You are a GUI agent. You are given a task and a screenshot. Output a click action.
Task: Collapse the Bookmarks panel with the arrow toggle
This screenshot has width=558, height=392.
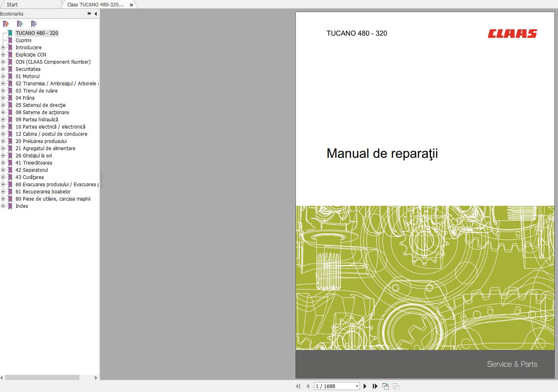pos(95,13)
